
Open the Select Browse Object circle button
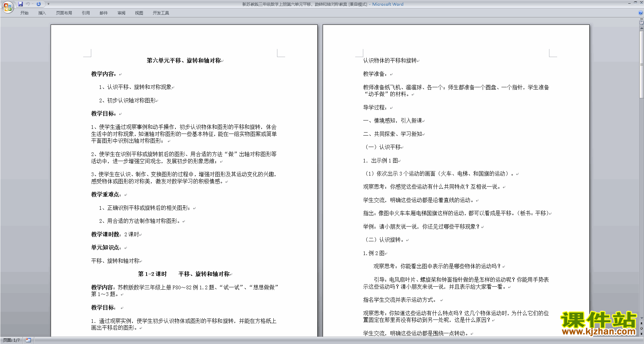642,329
